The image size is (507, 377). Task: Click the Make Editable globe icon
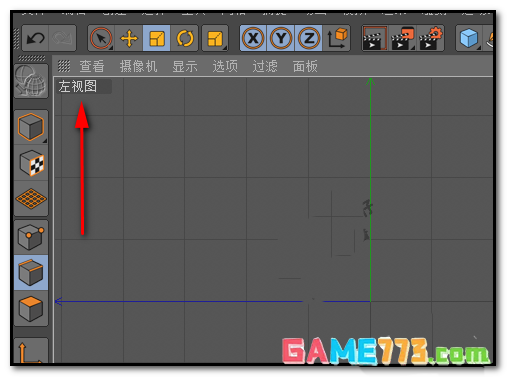pyautogui.click(x=31, y=81)
